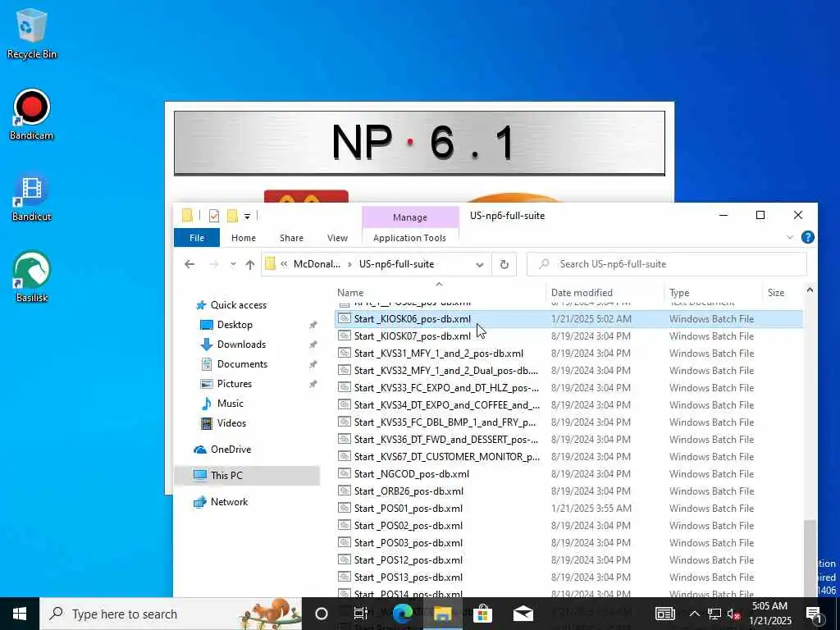Select Start_POS01_pos-db.xml file
The height and width of the screenshot is (630, 840).
click(x=569, y=508)
